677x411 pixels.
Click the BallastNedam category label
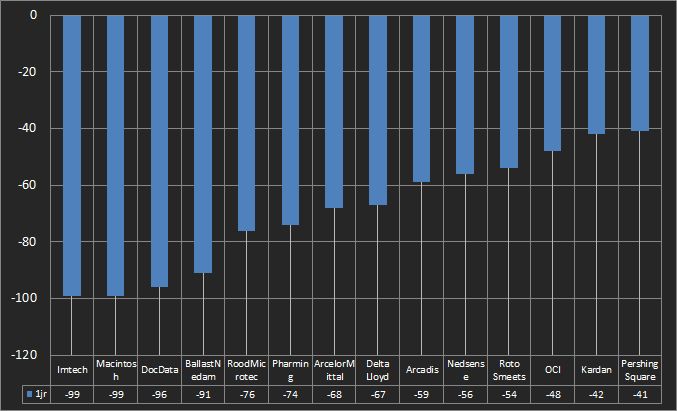click(x=203, y=370)
